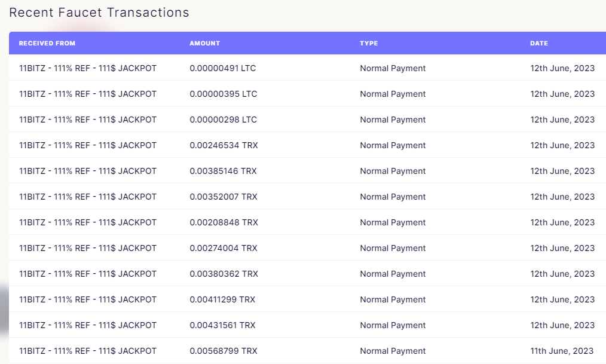606x364 pixels.
Task: Click the 0.00000298 LTC amount
Action: point(223,120)
